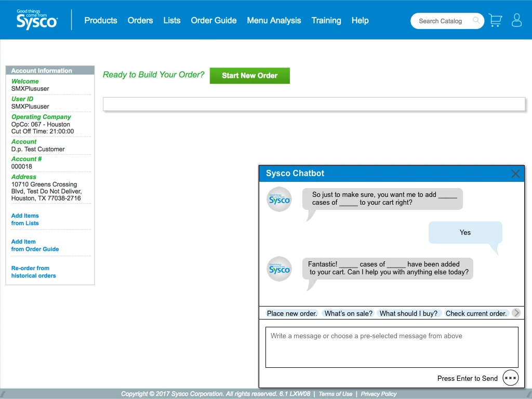The image size is (532, 399).
Task: Click the Account Information panel header
Action: tap(50, 70)
